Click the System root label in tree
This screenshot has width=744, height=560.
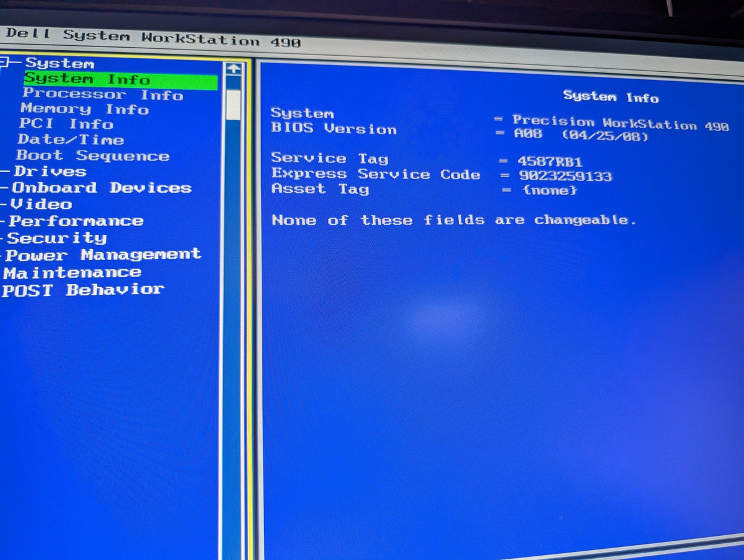point(60,63)
